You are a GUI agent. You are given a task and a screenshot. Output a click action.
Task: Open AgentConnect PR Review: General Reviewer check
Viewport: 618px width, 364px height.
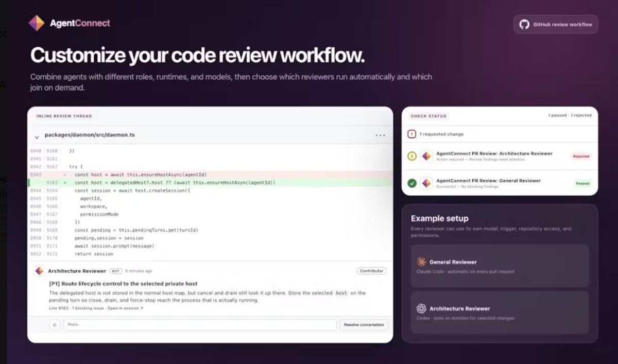click(x=489, y=181)
